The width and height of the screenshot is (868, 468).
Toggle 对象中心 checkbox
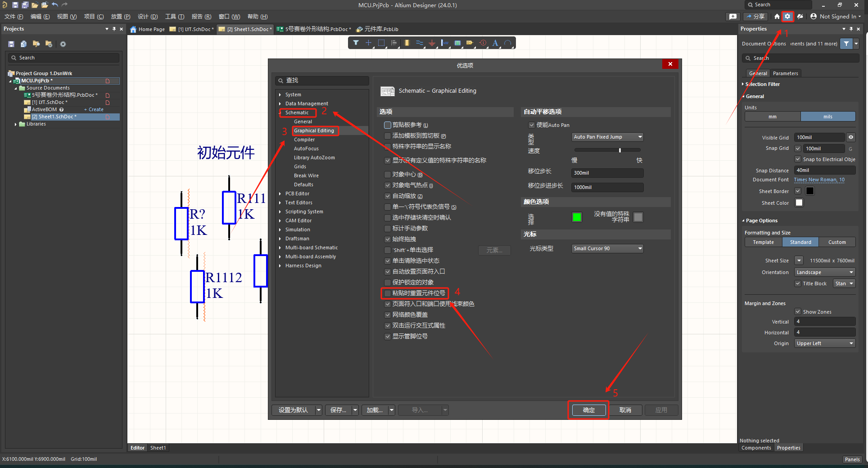[x=387, y=175]
